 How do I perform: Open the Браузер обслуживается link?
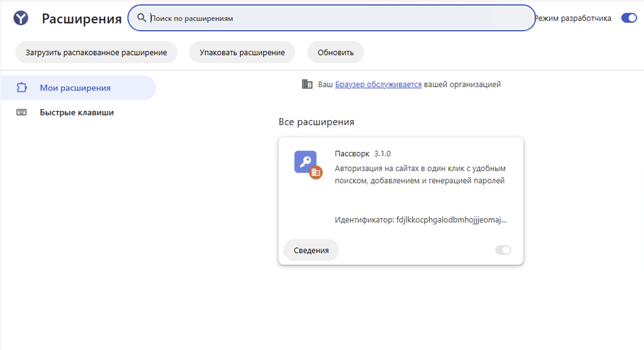(x=378, y=84)
